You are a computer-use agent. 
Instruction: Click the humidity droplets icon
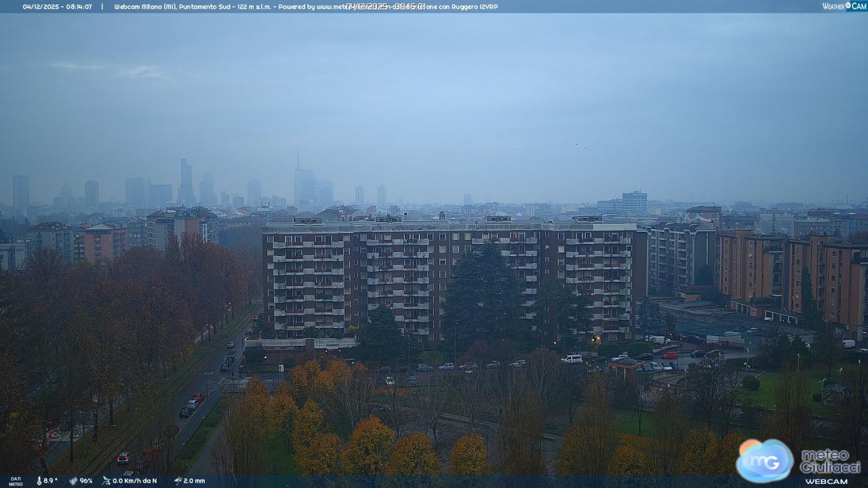pos(73,481)
